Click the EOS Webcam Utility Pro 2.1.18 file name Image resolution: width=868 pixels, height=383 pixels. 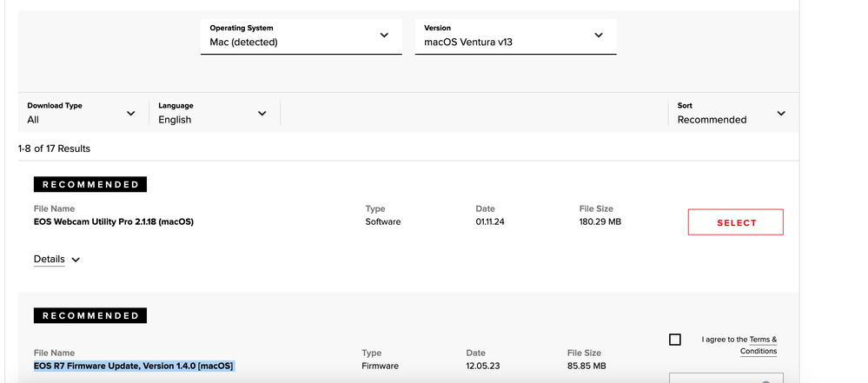[114, 222]
